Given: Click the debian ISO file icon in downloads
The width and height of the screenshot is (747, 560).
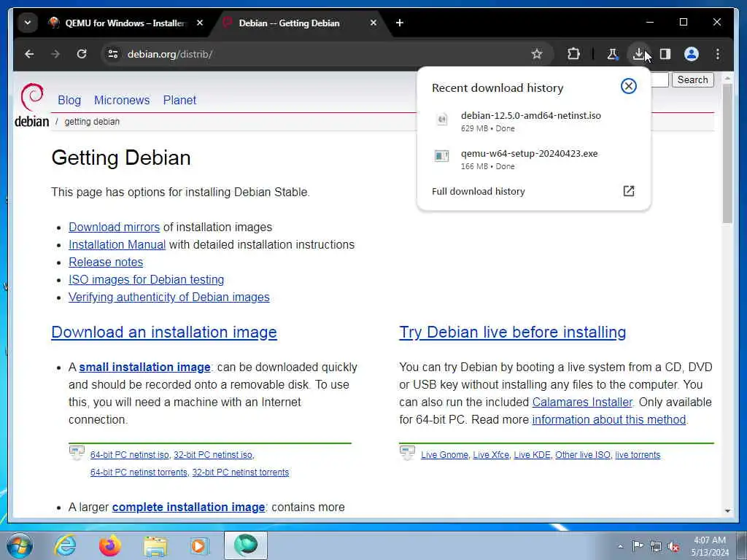Looking at the screenshot, I should pos(441,119).
